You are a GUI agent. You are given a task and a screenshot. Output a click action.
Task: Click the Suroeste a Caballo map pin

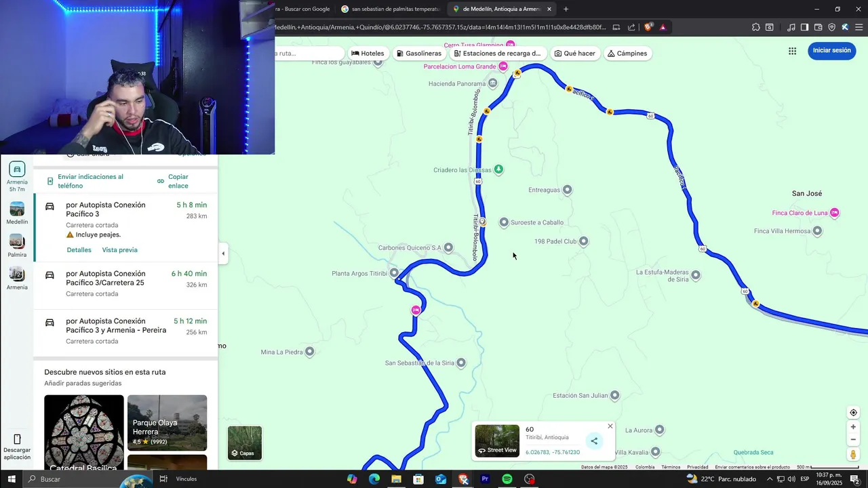pos(504,222)
